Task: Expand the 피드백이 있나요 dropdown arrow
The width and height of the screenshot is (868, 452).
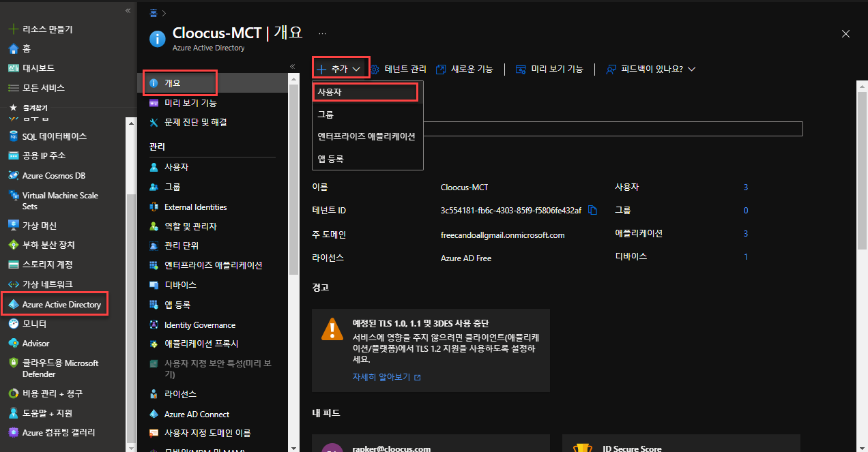Action: coord(691,69)
